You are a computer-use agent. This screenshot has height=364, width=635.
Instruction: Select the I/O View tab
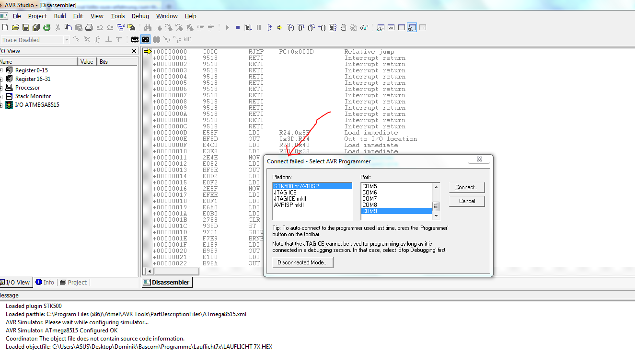15,282
